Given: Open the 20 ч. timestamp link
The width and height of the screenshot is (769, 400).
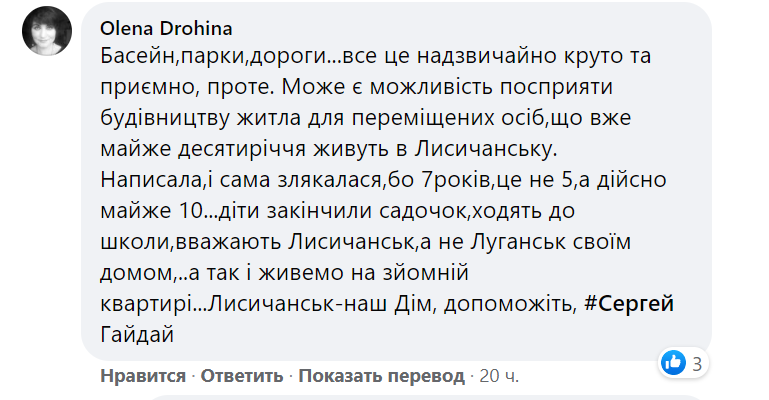Looking at the screenshot, I should (x=499, y=376).
